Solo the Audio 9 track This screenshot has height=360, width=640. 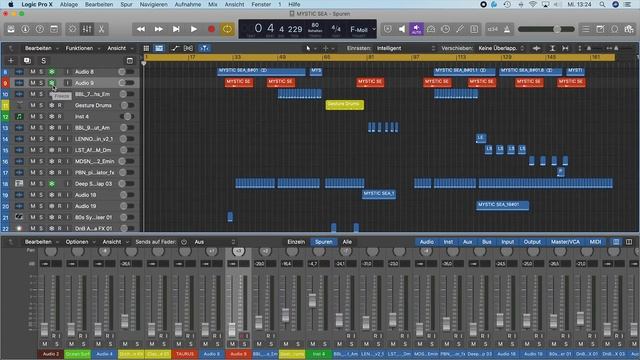tap(41, 83)
